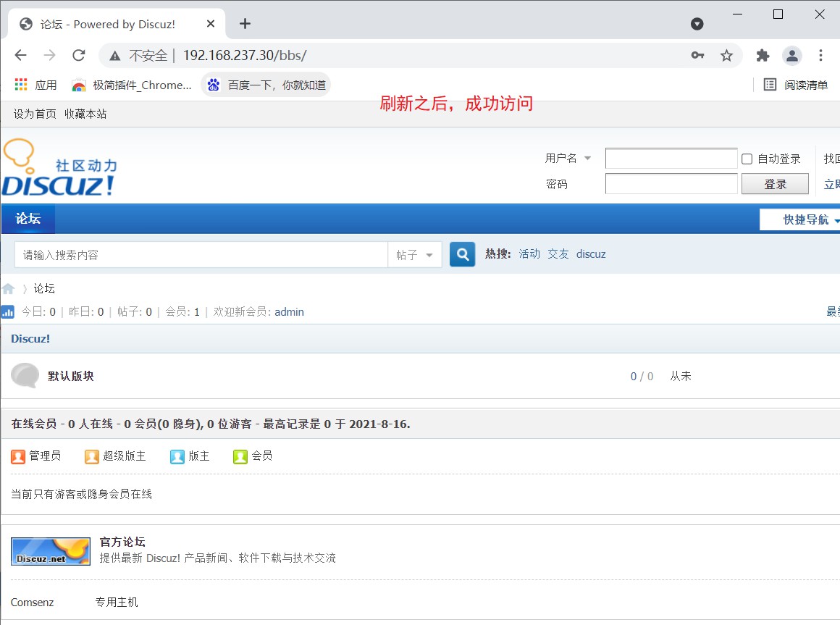Open the Chrome profile avatar icon

click(x=791, y=55)
